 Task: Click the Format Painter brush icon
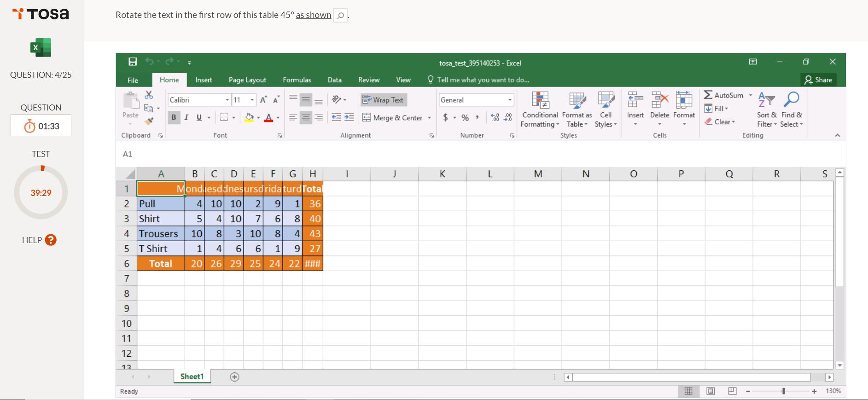click(x=149, y=121)
